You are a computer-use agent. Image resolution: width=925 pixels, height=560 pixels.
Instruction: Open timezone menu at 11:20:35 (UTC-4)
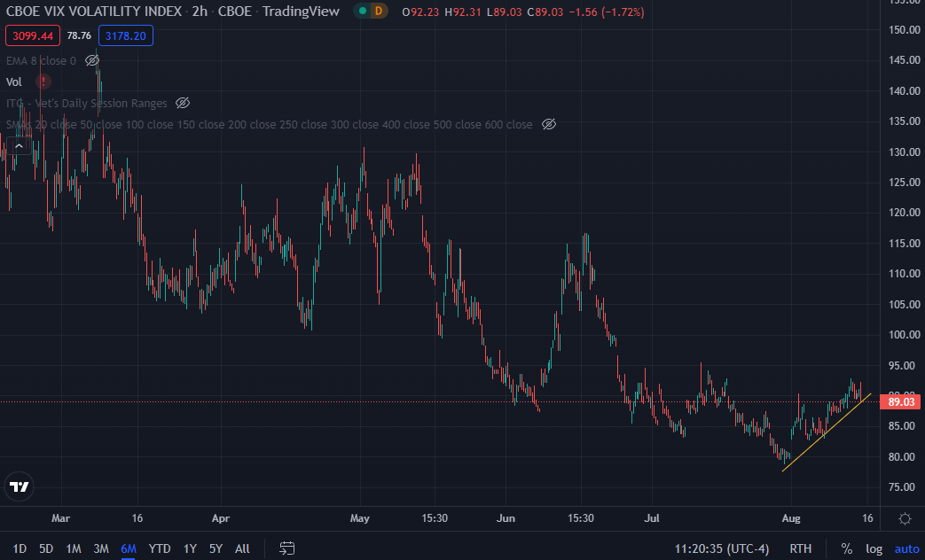tap(722, 548)
